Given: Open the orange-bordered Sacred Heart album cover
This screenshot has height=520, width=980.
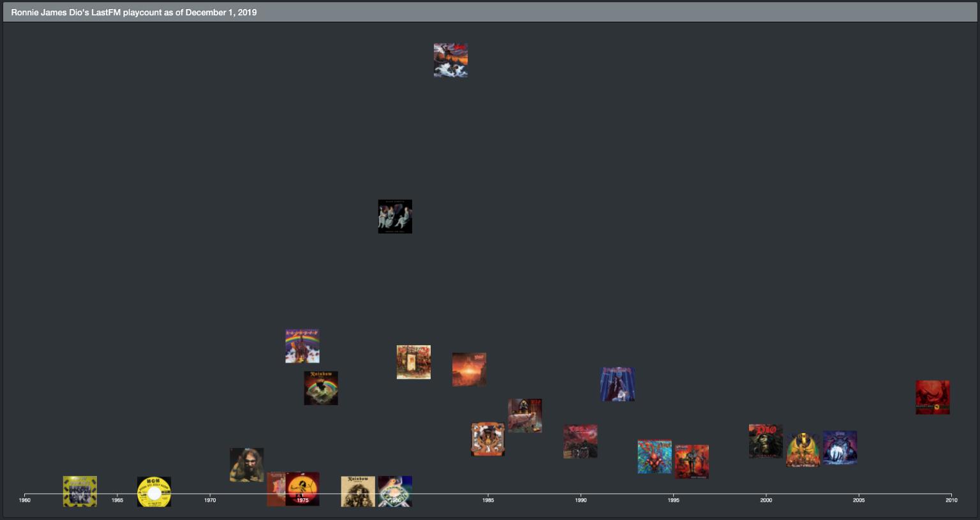Looking at the screenshot, I should [x=488, y=439].
